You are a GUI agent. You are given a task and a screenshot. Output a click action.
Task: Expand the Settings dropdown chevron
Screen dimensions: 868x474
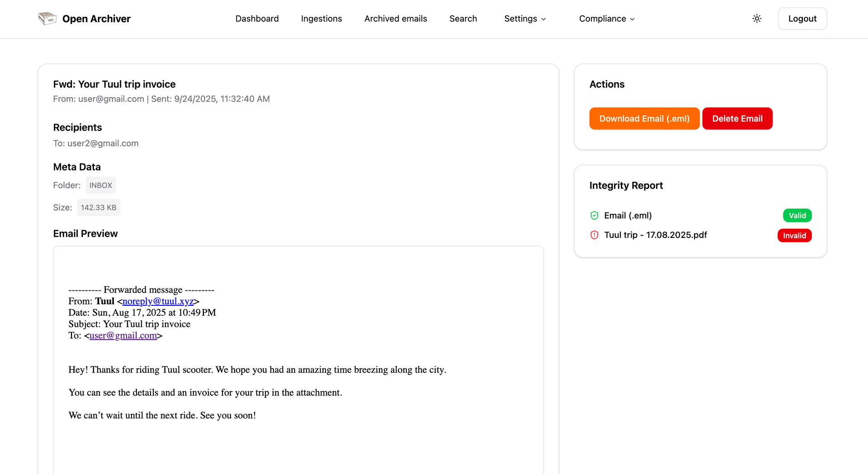[544, 19]
